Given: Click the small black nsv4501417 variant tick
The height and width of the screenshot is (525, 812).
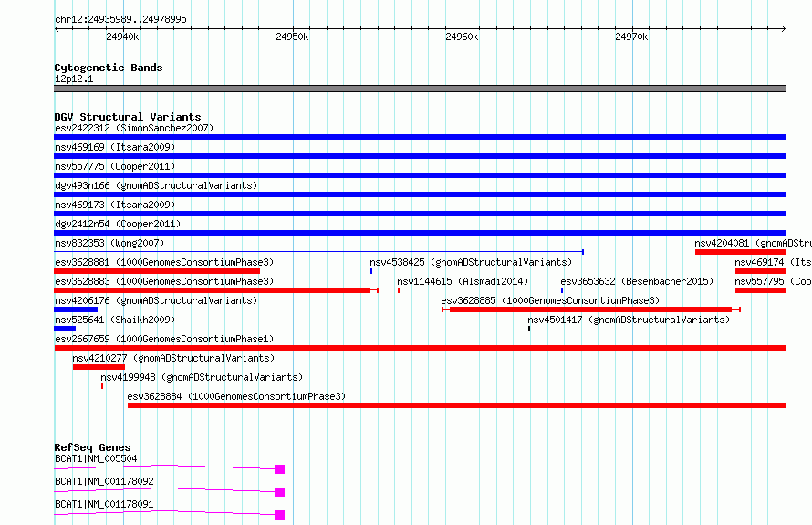Looking at the screenshot, I should tap(529, 329).
